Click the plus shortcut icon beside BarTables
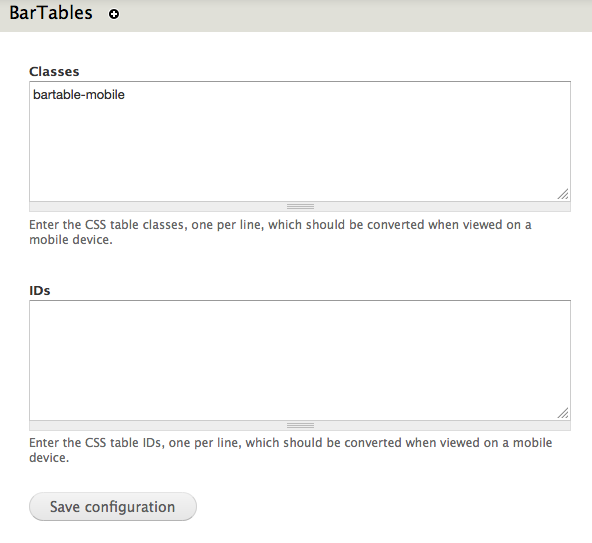 click(114, 14)
